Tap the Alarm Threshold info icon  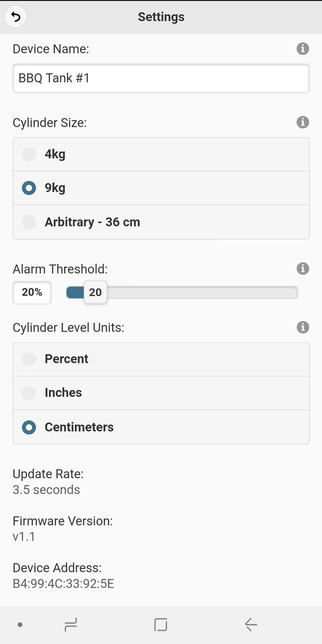pyautogui.click(x=303, y=269)
